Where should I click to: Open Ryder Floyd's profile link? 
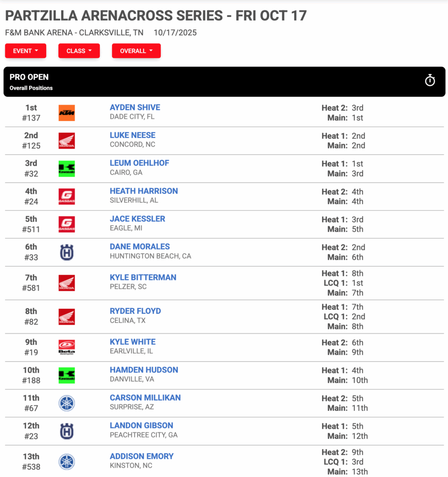tap(135, 311)
